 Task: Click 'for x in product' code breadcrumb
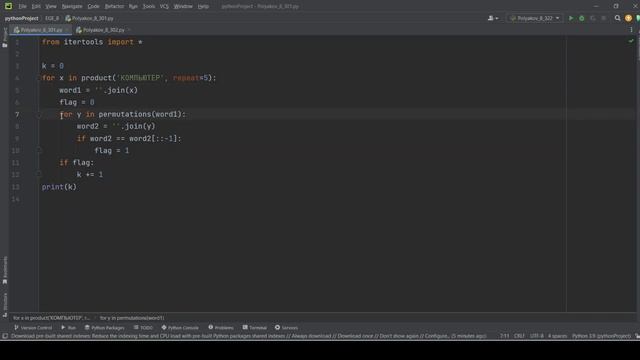[x=51, y=318]
